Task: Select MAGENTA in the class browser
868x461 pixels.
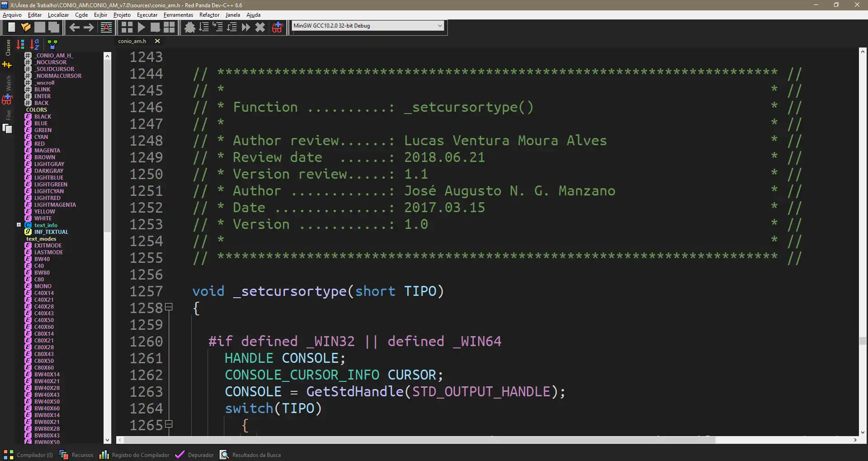Action: coord(47,151)
